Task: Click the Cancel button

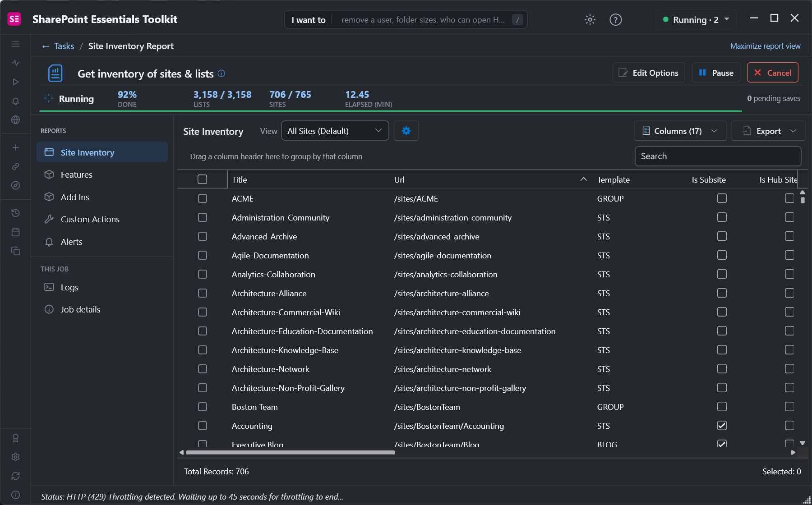Action: [772, 73]
